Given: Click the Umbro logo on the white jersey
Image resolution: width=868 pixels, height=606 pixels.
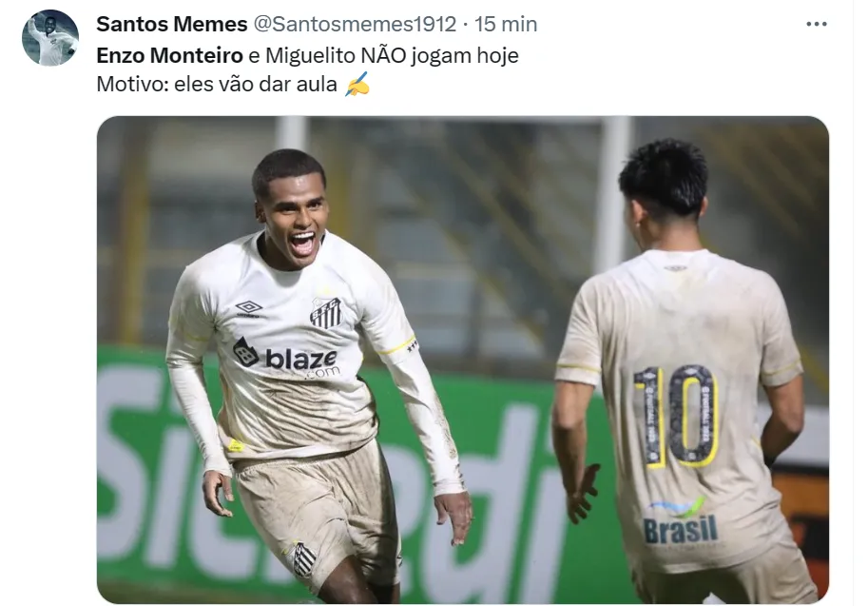Looking at the screenshot, I should click(248, 308).
